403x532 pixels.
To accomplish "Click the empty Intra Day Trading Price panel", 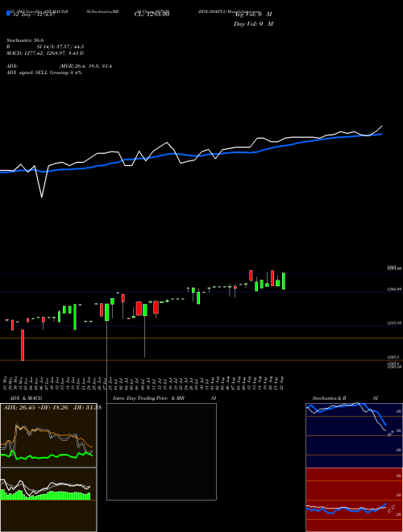I will pos(161,451).
